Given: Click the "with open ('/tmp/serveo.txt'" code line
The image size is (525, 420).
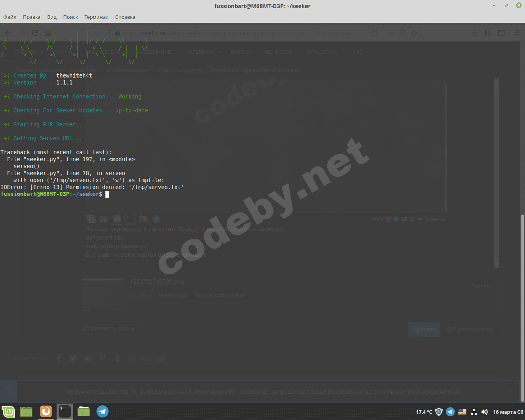Looking at the screenshot, I should [89, 180].
